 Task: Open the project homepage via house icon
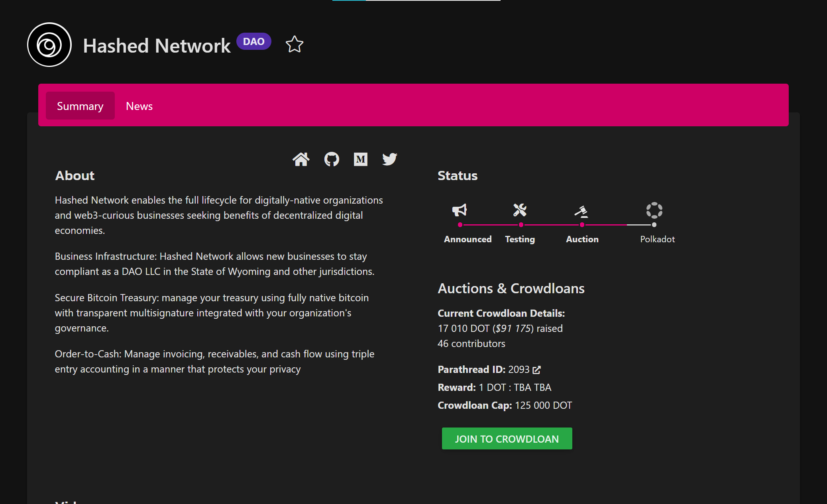(x=301, y=159)
